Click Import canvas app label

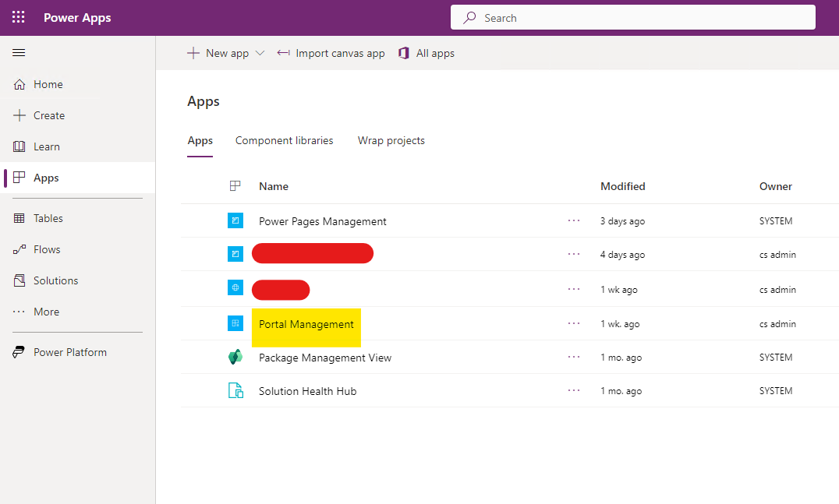coord(340,54)
